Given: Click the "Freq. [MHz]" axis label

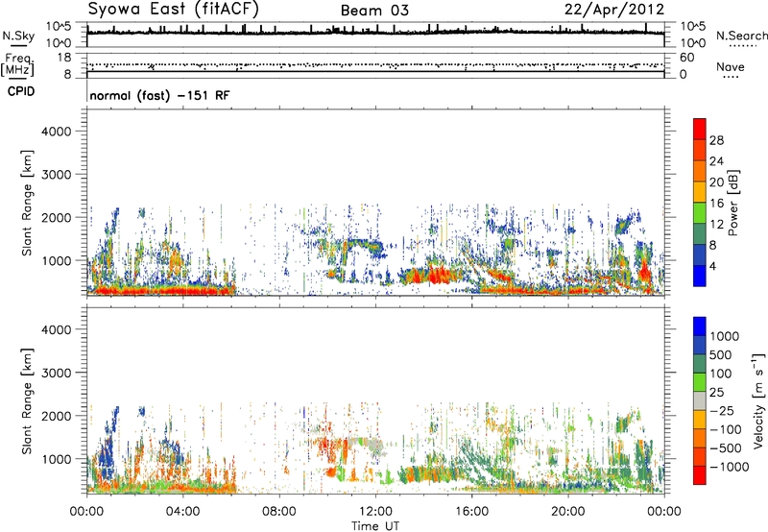Looking at the screenshot, I should [17, 64].
